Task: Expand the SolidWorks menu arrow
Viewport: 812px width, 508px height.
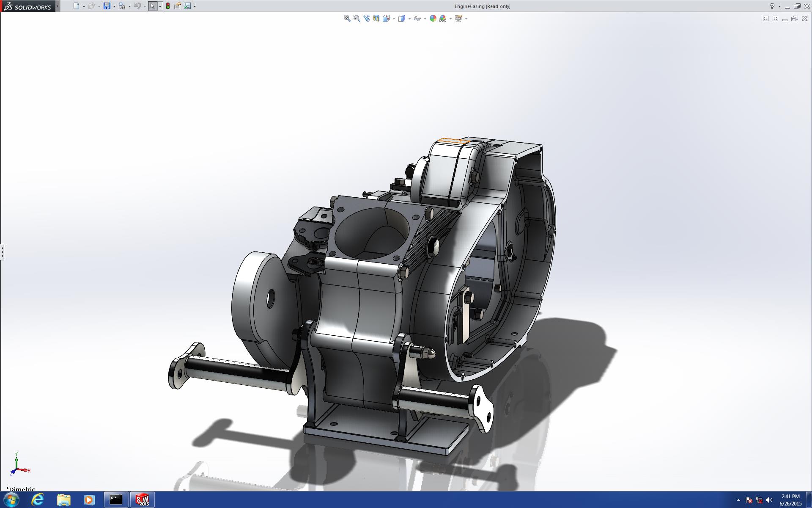Action: 58,6
